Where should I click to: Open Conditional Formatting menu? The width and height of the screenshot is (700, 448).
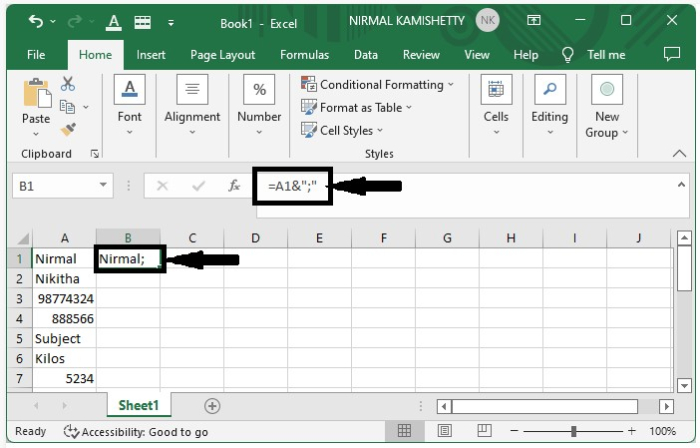click(x=378, y=84)
